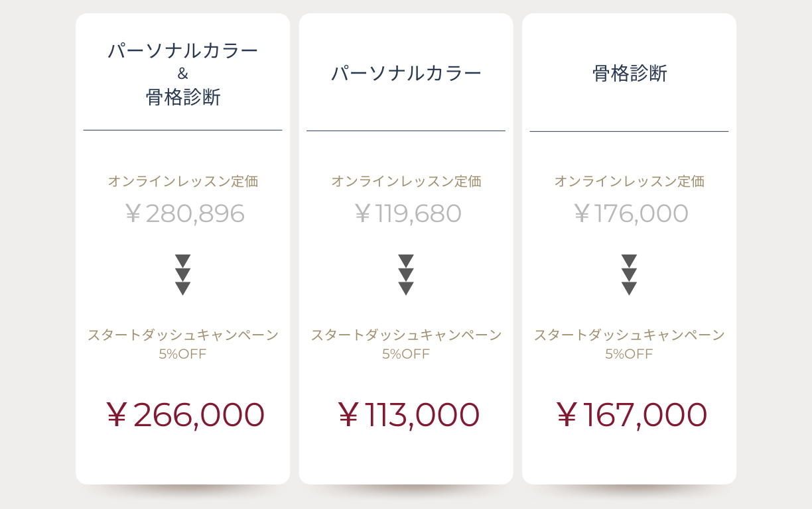The width and height of the screenshot is (812, 509).
Task: Click the ¥280,896 regular price
Action: pyautogui.click(x=184, y=213)
